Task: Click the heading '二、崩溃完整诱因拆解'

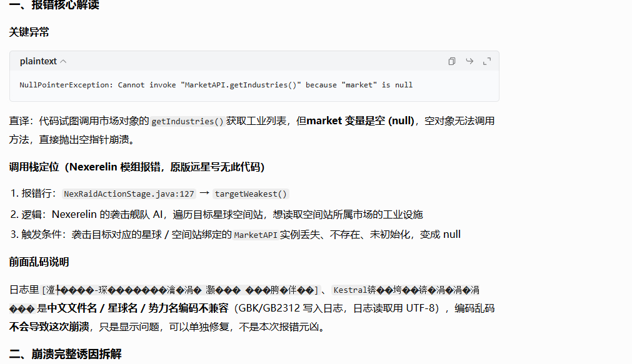Action: [x=65, y=355]
